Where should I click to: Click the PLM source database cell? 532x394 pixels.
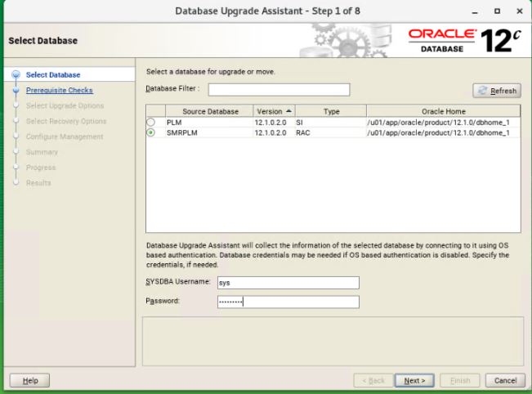tap(209, 122)
